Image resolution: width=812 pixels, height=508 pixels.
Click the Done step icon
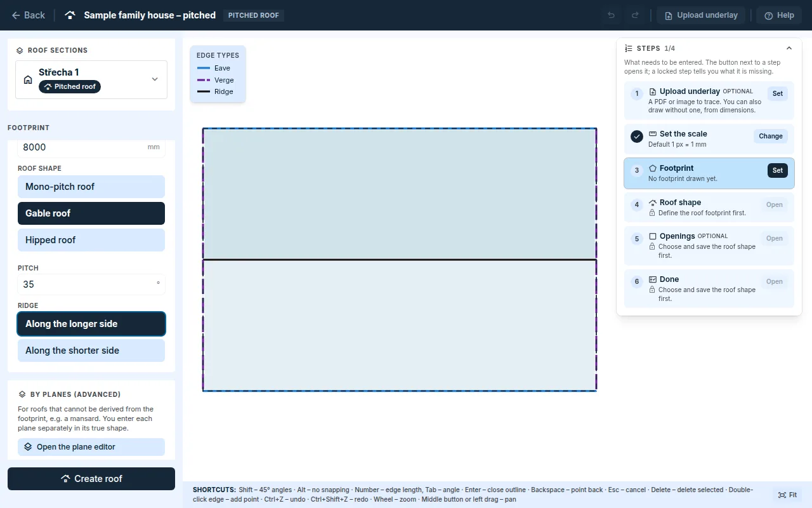(653, 279)
